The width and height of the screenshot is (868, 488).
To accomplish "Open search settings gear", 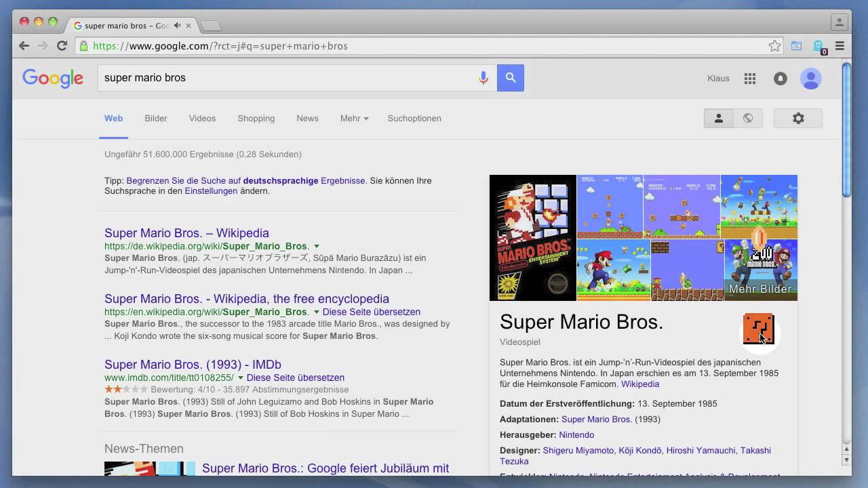I will pyautogui.click(x=798, y=118).
